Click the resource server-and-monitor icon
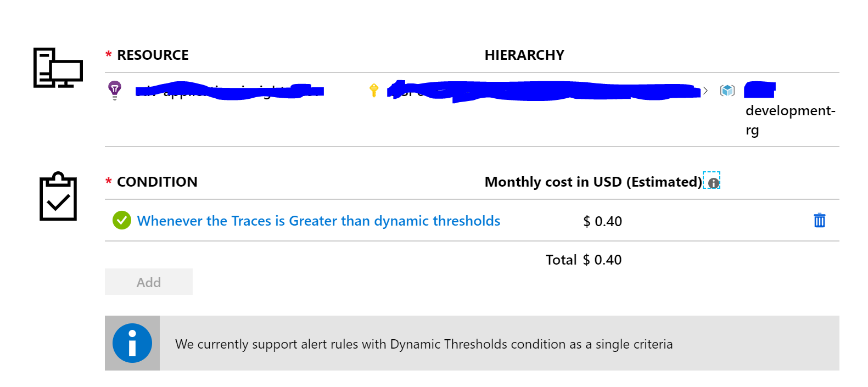 click(x=58, y=68)
